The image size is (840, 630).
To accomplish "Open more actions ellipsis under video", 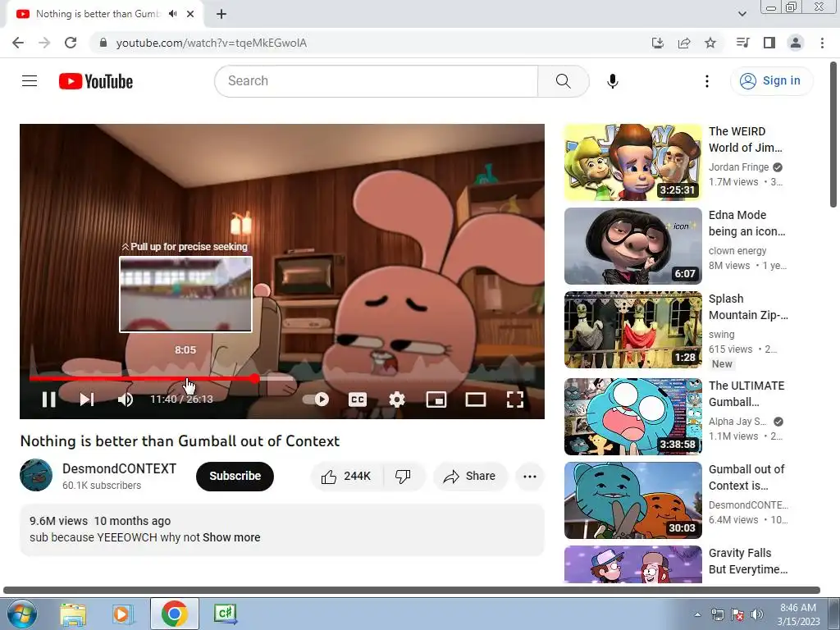I will click(x=530, y=477).
